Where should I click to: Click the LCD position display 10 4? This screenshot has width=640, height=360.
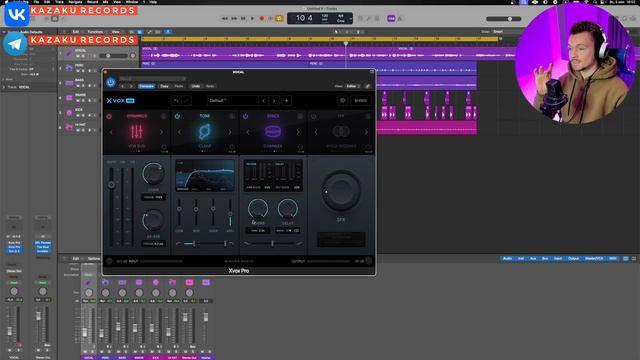click(x=304, y=18)
